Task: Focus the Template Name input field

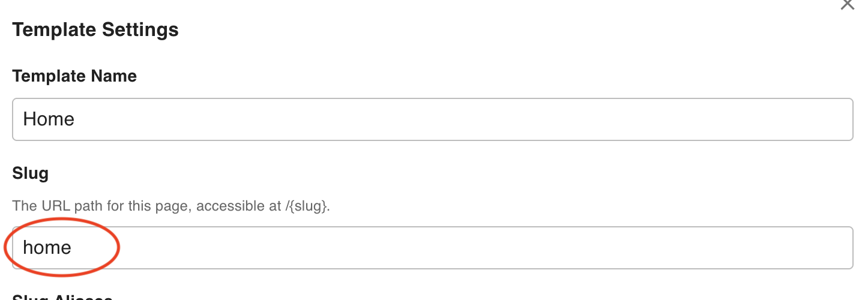Action: tap(432, 119)
